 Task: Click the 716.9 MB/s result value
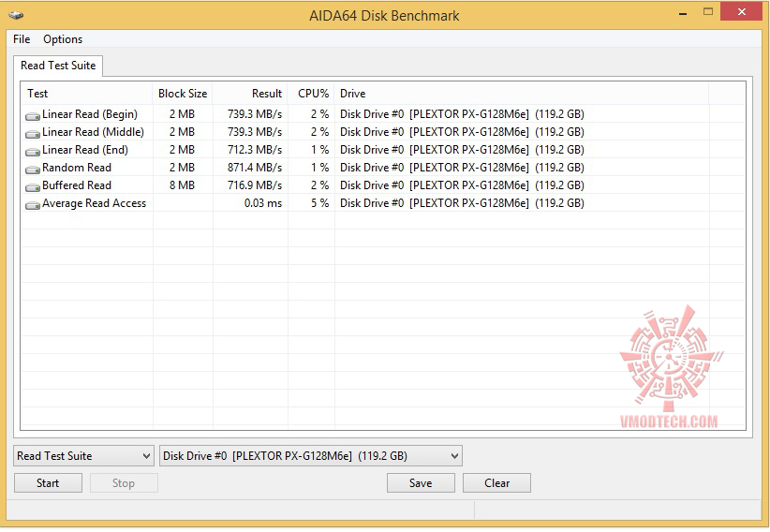tap(255, 185)
